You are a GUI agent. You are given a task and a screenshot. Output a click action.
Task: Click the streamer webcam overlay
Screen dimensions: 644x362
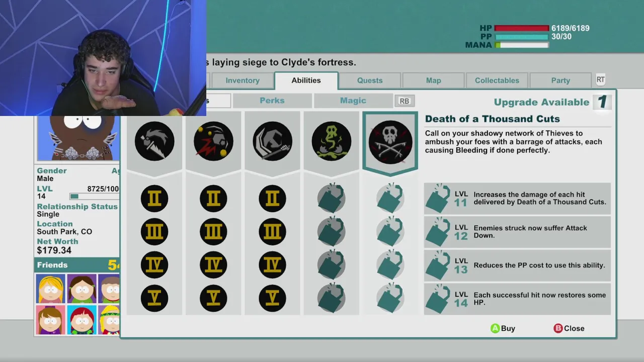pyautogui.click(x=103, y=58)
